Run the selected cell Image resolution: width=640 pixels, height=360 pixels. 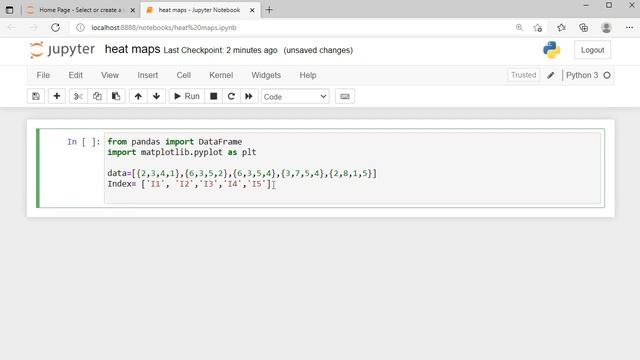pos(187,96)
